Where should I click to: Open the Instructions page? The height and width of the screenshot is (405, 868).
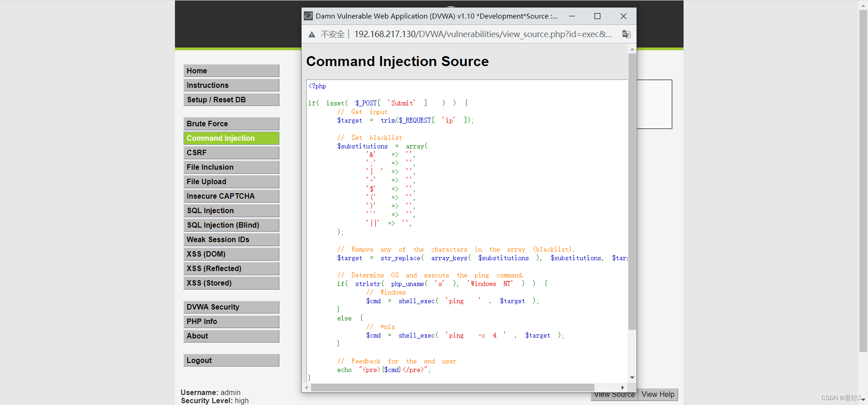[231, 85]
